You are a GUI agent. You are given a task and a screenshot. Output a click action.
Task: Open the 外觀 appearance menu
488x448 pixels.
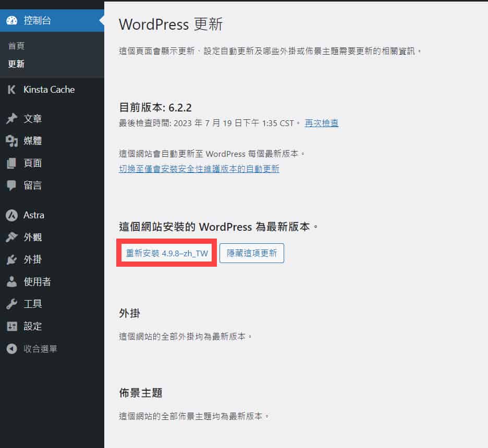point(52,237)
